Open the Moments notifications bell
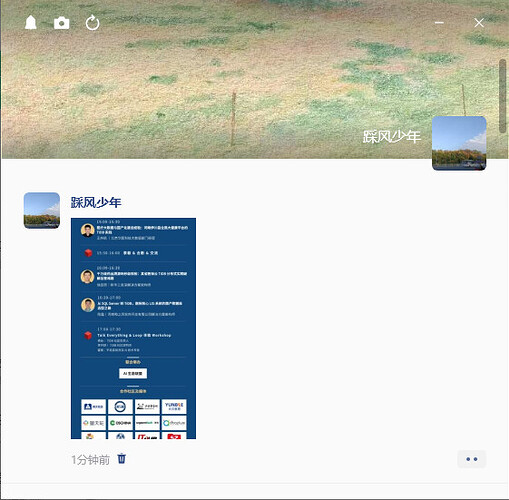This screenshot has height=500, width=509. (x=31, y=23)
